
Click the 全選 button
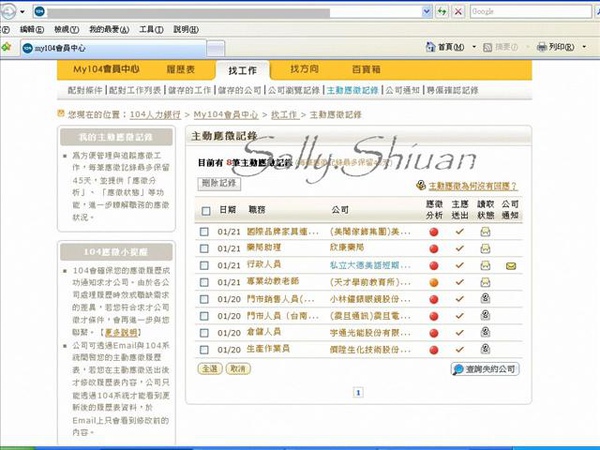point(210,369)
